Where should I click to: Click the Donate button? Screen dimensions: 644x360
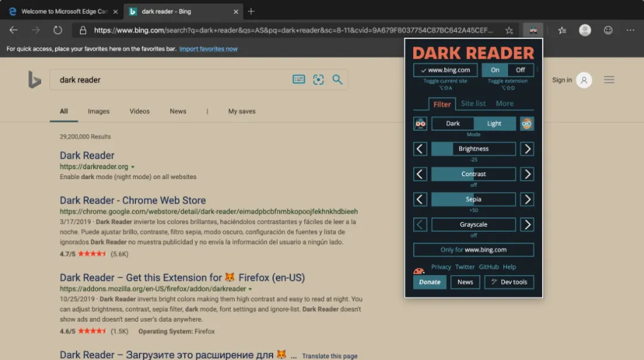(429, 282)
